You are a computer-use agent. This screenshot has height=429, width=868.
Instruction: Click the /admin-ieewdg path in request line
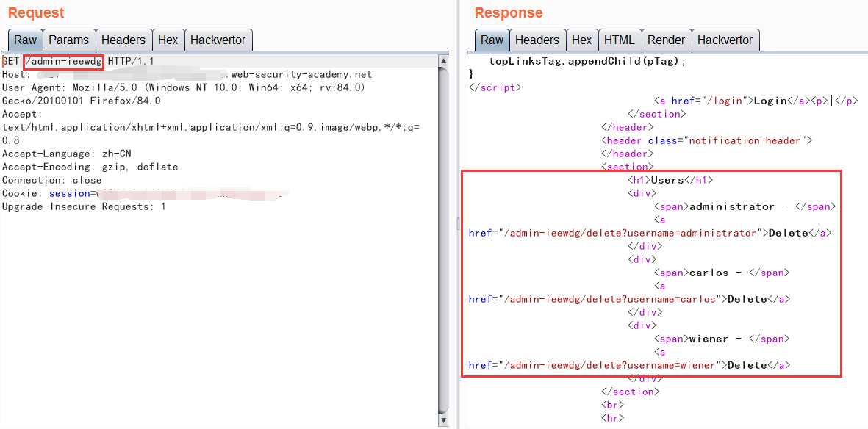tap(64, 61)
